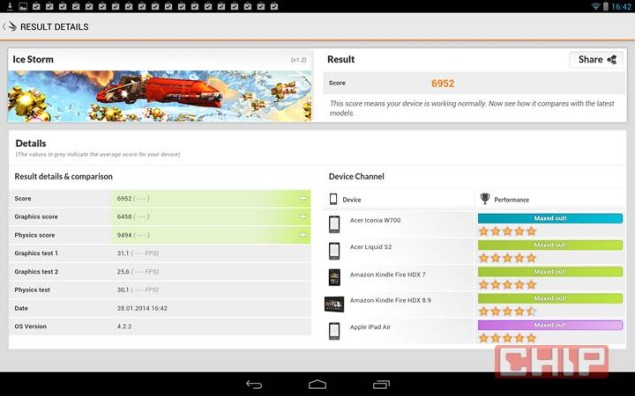Tap the 3DMark back arrow logo
Screen dimensions: 635x396
10,27
